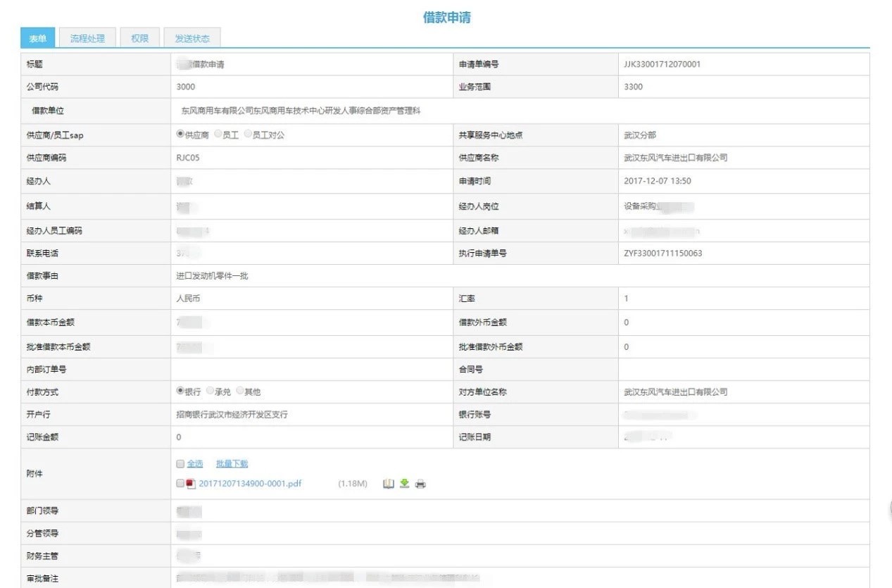892x588 pixels.
Task: Click the 全选 link text
Action: tap(195, 464)
